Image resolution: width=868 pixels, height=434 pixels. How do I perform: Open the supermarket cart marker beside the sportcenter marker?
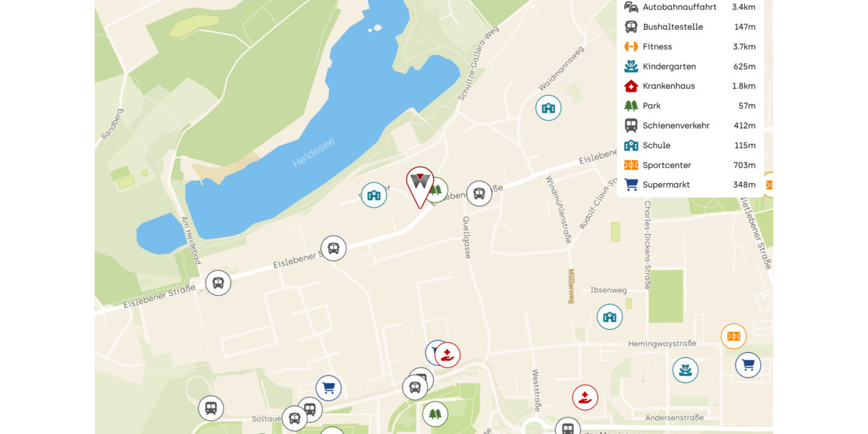pyautogui.click(x=748, y=365)
